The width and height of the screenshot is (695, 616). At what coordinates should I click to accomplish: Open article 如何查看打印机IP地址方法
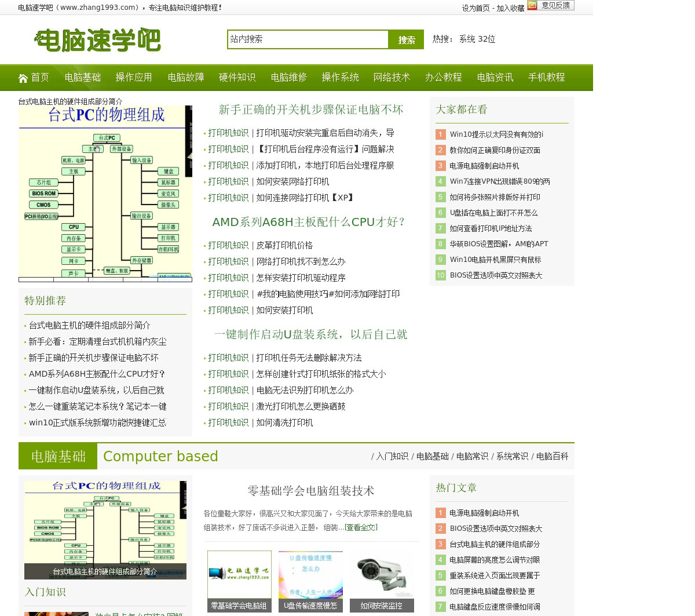click(x=491, y=228)
